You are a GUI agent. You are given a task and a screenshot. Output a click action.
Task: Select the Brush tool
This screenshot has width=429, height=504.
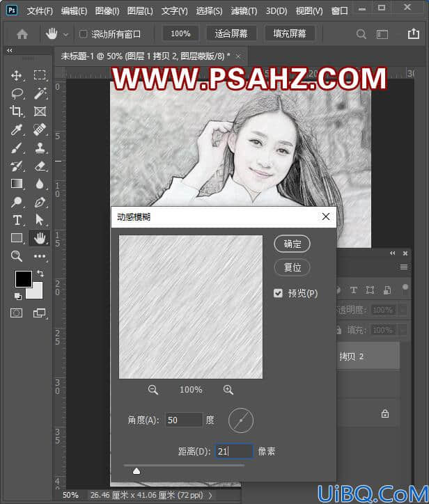pyautogui.click(x=17, y=148)
